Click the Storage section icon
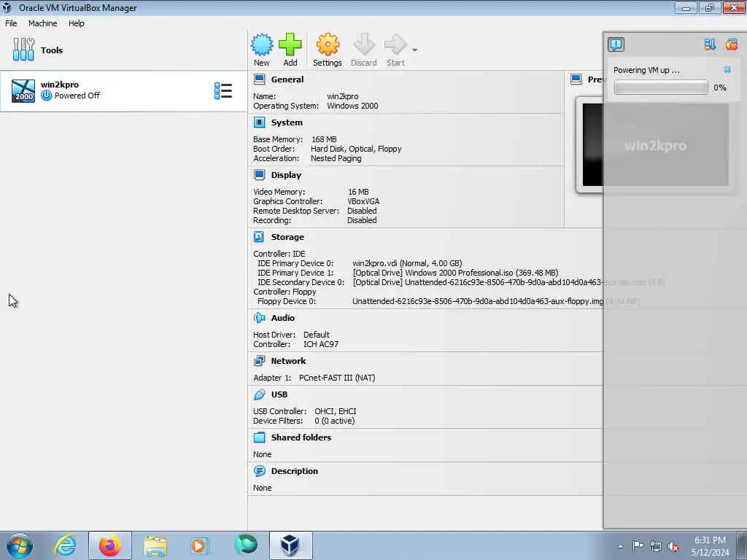 (259, 237)
